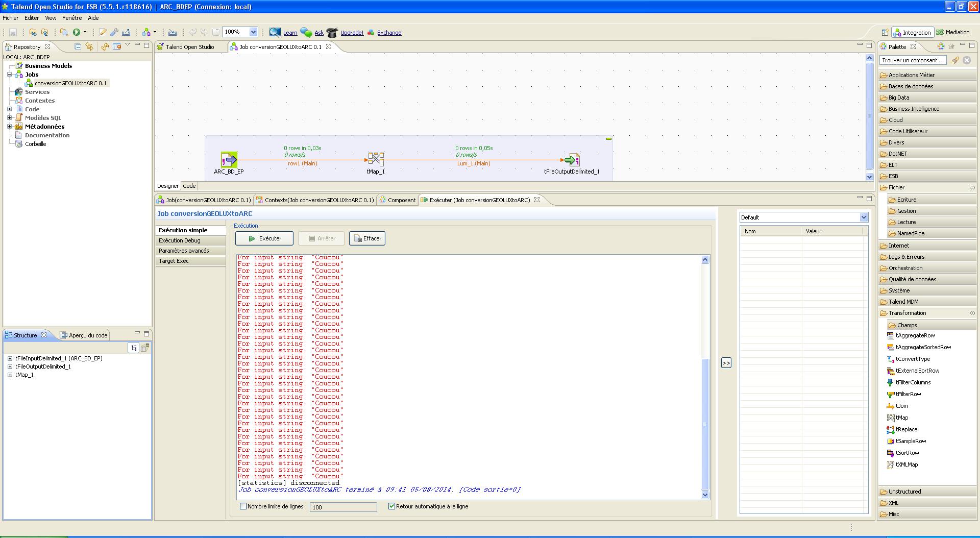Open the Lecture palette subfolder

[x=931, y=222]
